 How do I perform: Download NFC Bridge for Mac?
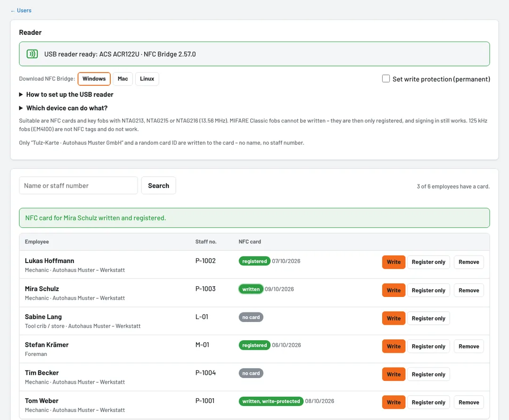coord(123,79)
